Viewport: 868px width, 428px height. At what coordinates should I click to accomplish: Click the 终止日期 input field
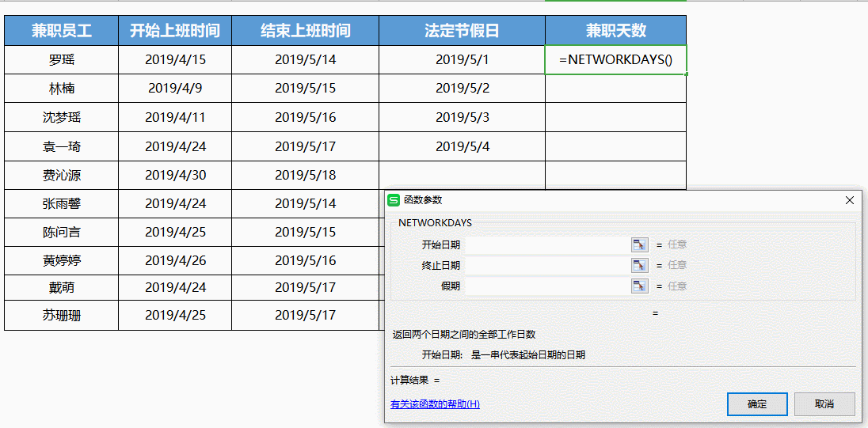click(547, 266)
